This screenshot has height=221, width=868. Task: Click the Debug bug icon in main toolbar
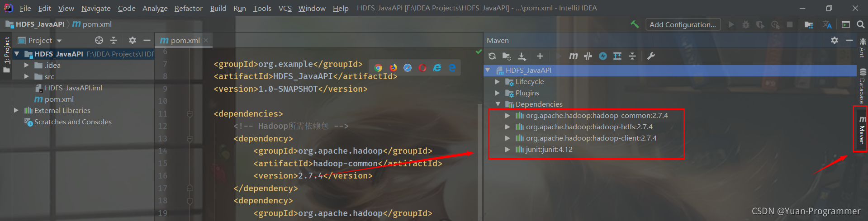[x=746, y=24]
